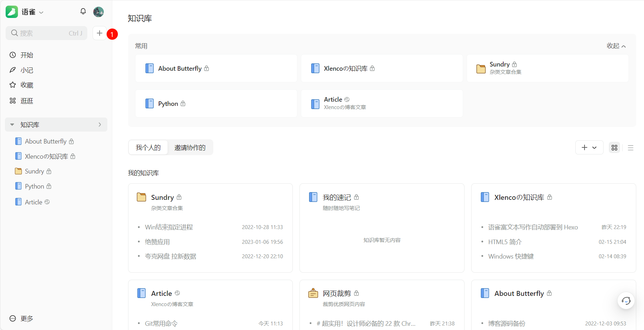The height and width of the screenshot is (330, 644).
Task: Collapse the 知识库 sidebar tree
Action: click(12, 125)
